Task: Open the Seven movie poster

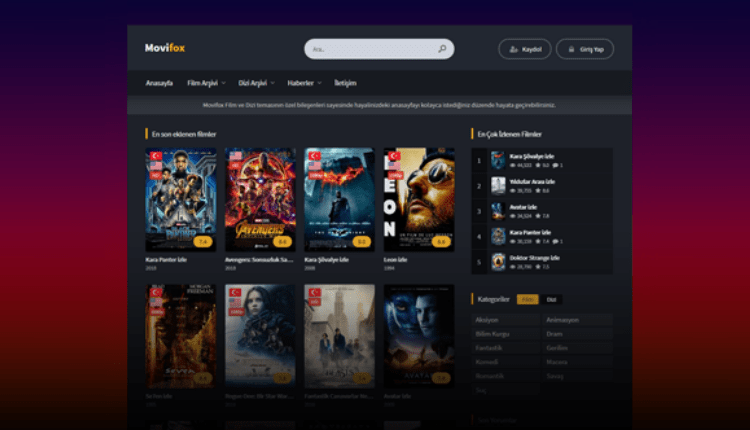Action: 181,336
